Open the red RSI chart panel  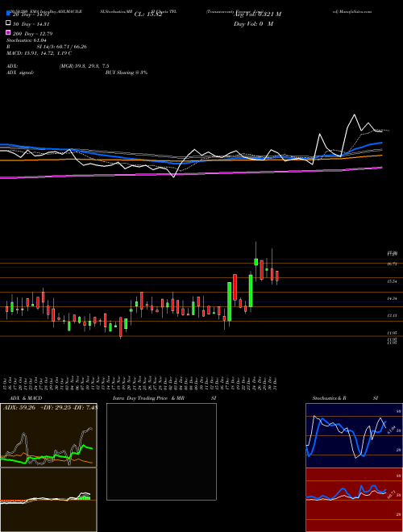(354, 500)
